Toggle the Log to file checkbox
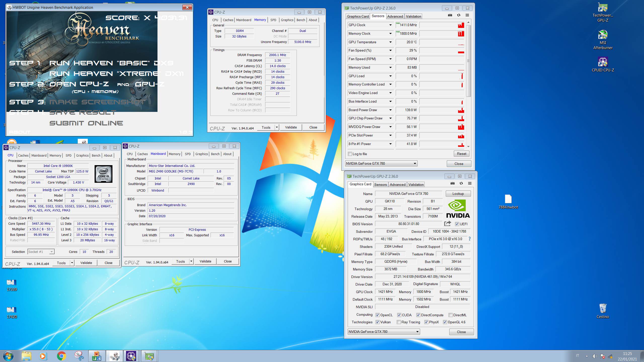The height and width of the screenshot is (362, 644). click(350, 154)
